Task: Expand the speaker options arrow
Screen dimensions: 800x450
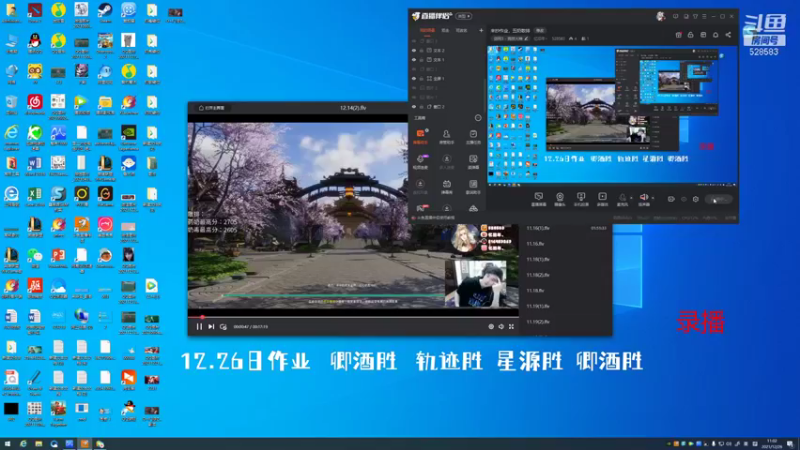Action: [x=653, y=198]
